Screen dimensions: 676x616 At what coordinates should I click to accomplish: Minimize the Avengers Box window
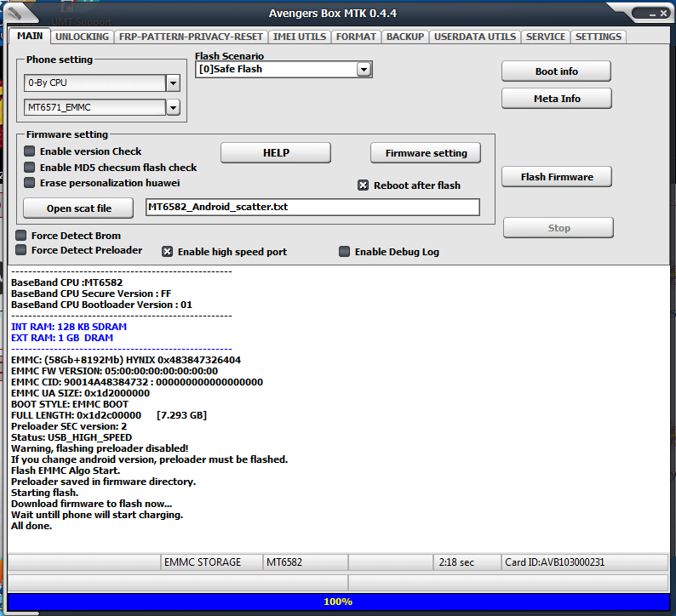(x=653, y=14)
